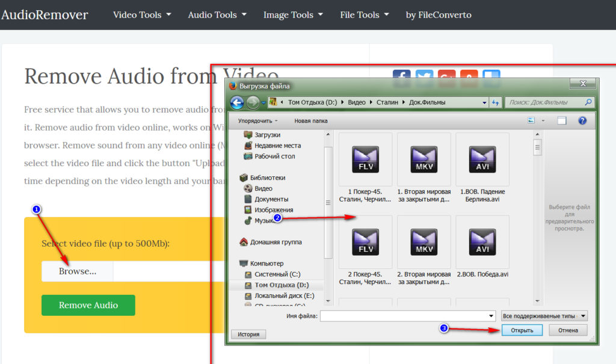Expand the address bar history dropdown
The height and width of the screenshot is (364, 616).
click(484, 103)
